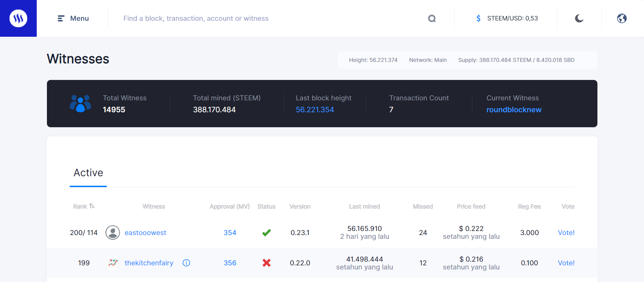Open the current witness roundblocknew link
644x282 pixels.
(x=514, y=110)
